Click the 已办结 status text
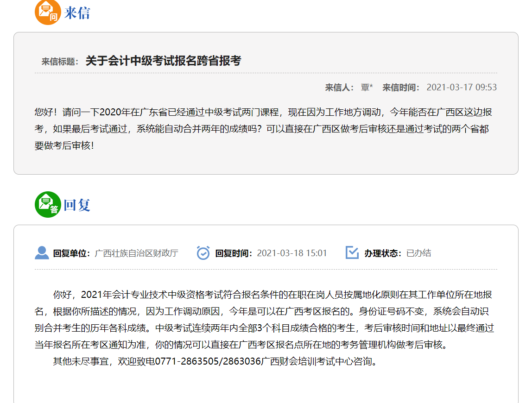Viewport: 532px width, 403px height. [418, 253]
